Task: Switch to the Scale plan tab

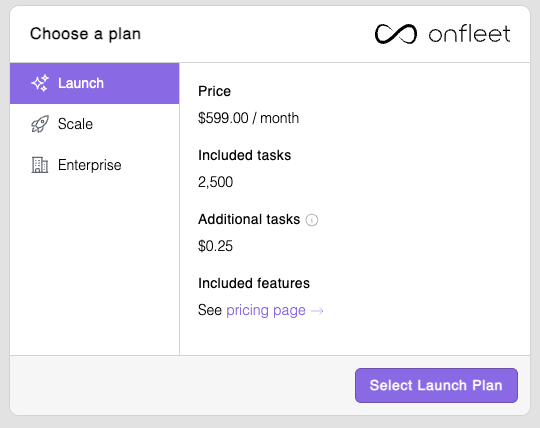Action: 95,124
